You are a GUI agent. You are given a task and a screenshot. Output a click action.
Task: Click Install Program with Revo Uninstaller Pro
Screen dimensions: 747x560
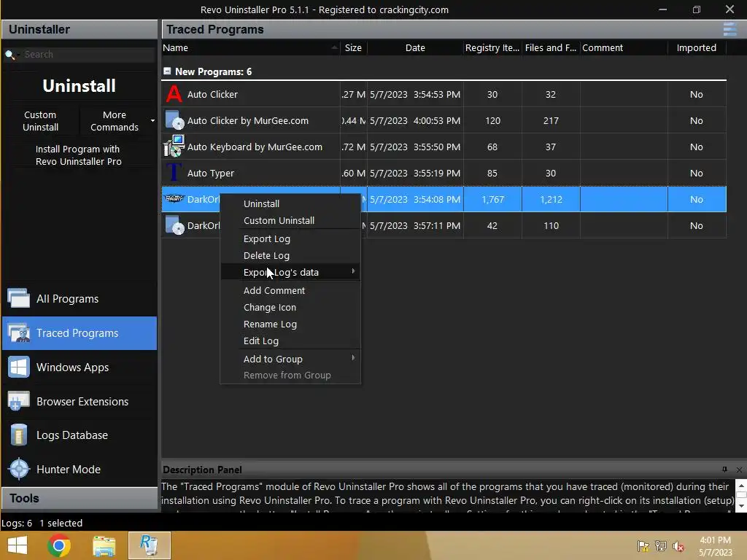point(79,155)
